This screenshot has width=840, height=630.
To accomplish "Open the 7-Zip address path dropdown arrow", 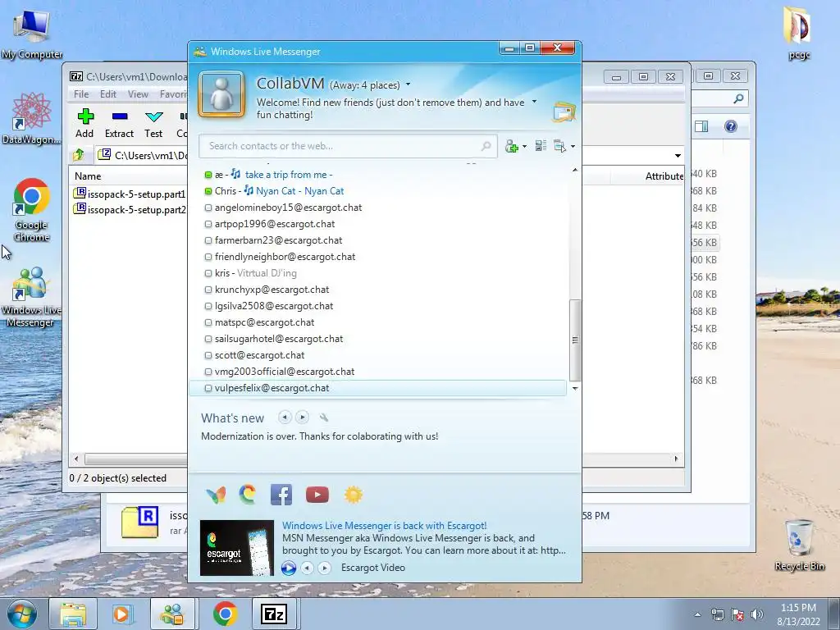I will point(678,156).
